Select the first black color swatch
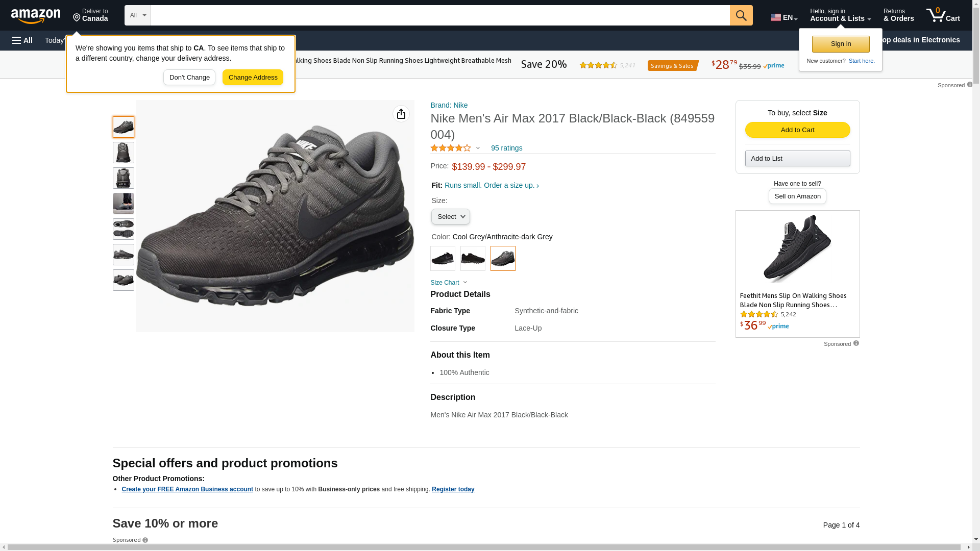 click(x=443, y=258)
